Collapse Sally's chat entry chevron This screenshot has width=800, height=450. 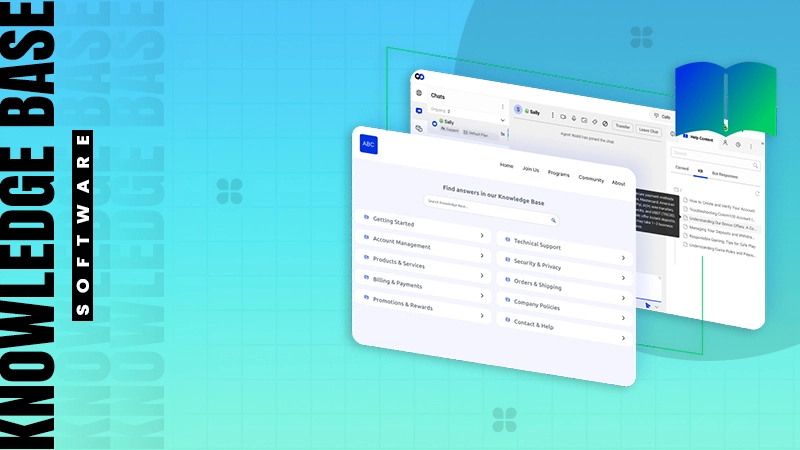503,122
